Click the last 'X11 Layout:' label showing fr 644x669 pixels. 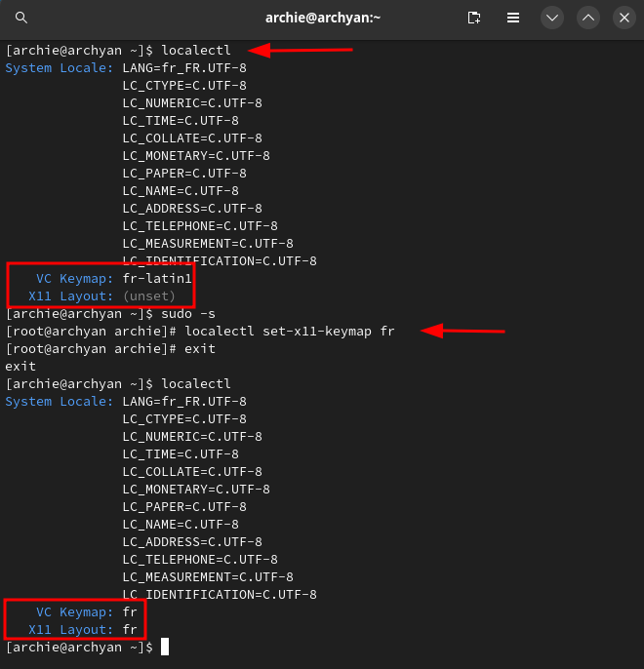coord(71,630)
